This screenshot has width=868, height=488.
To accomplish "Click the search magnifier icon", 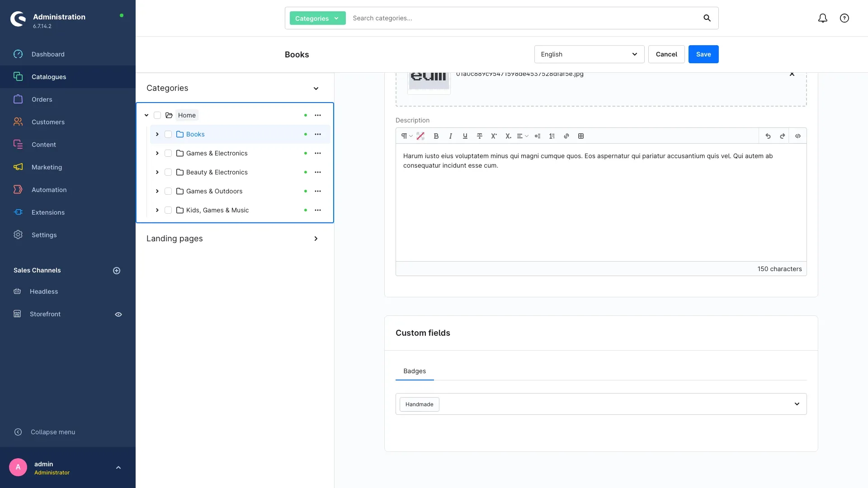I will tap(707, 18).
